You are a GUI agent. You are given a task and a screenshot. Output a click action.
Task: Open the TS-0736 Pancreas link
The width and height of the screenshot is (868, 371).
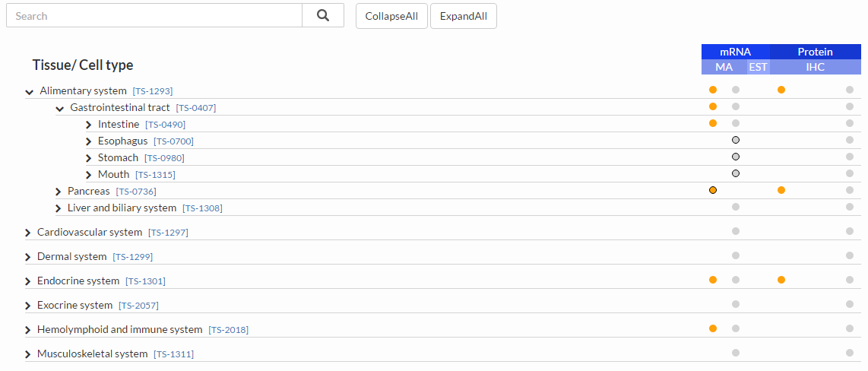pos(136,192)
